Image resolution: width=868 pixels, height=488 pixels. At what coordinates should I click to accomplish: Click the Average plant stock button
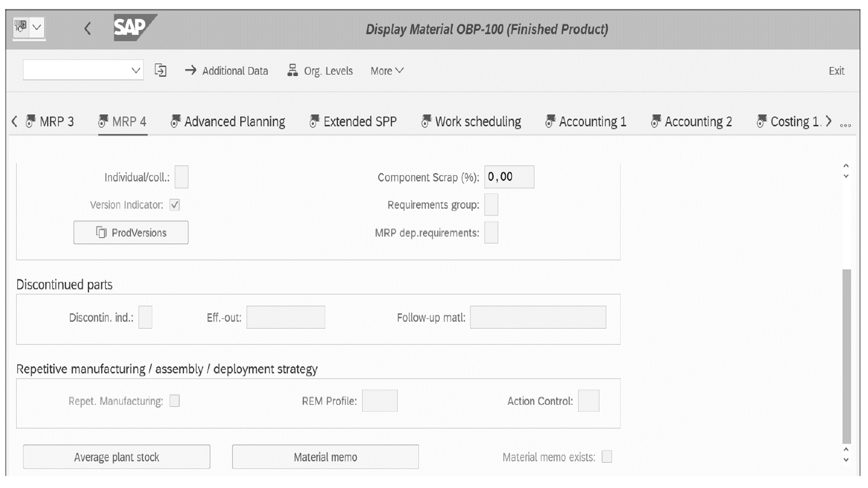pyautogui.click(x=116, y=457)
